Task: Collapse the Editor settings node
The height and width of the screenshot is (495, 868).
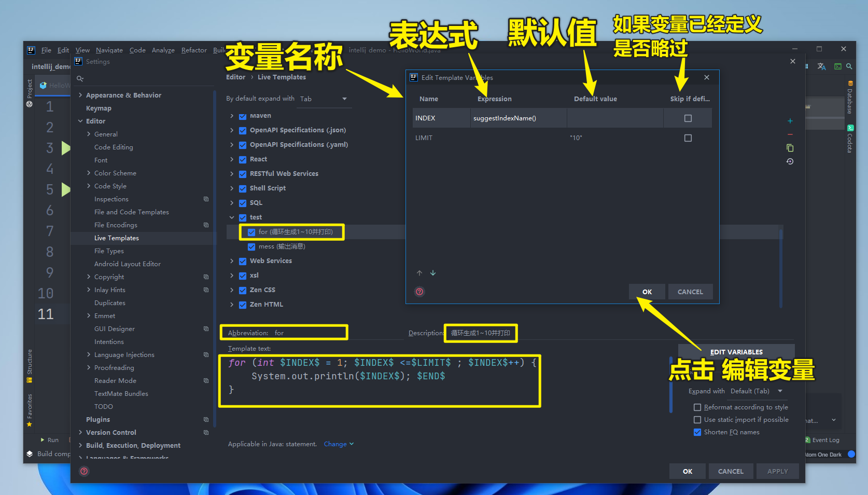Action: pyautogui.click(x=80, y=121)
